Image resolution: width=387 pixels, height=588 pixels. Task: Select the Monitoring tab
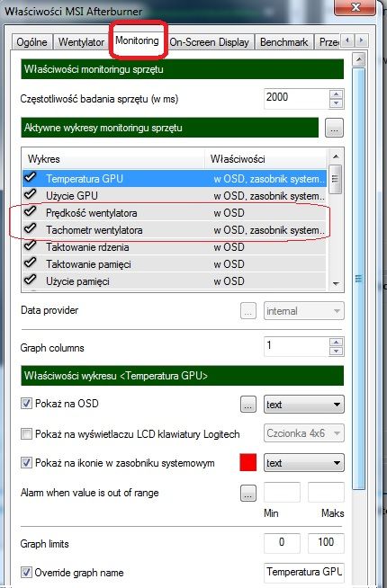(138, 40)
